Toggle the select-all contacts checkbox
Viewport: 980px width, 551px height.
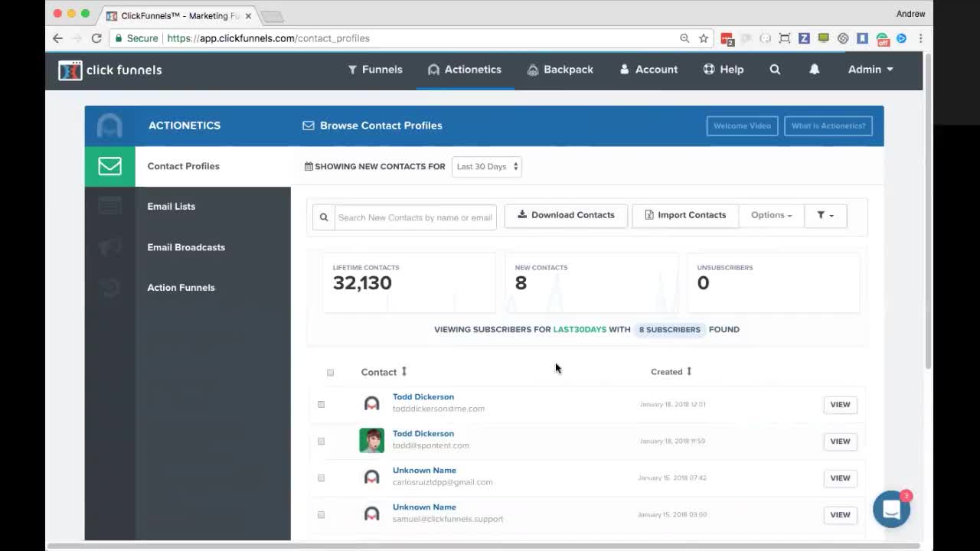click(330, 373)
